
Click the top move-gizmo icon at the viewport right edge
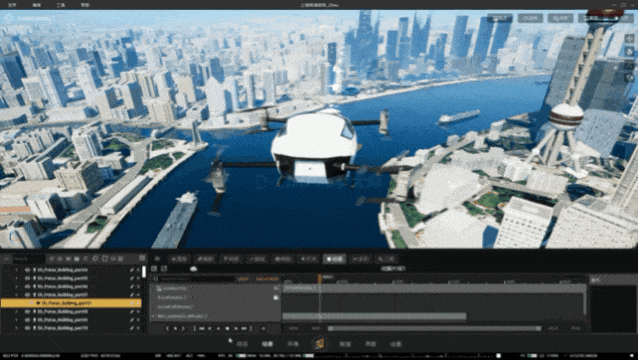point(629,39)
